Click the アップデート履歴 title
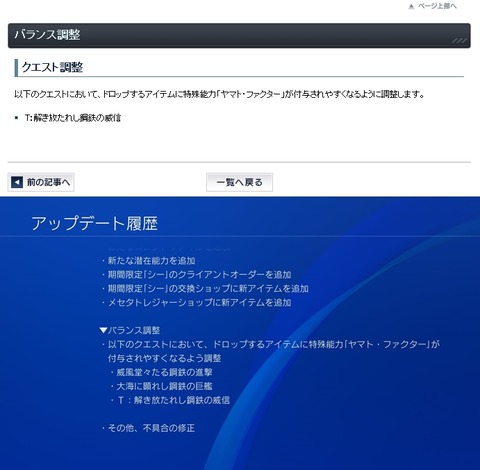Image resolution: width=480 pixels, height=470 pixels. click(94, 223)
